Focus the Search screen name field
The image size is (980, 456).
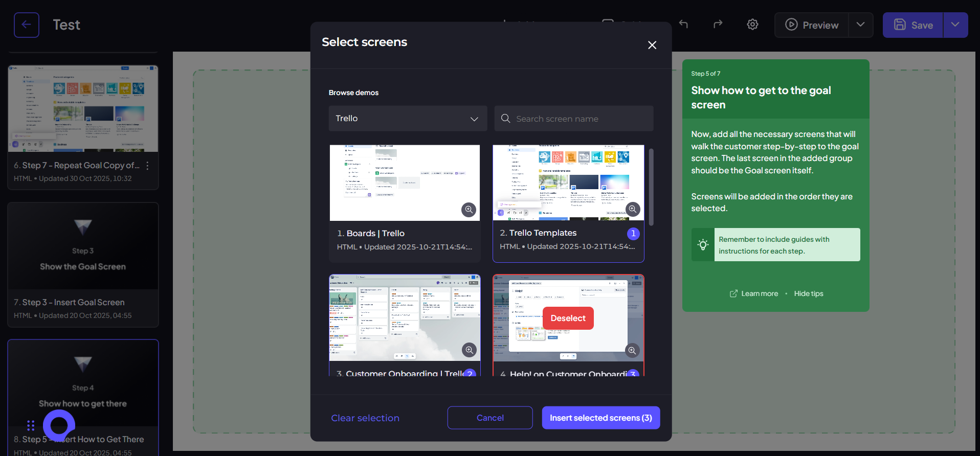(574, 119)
